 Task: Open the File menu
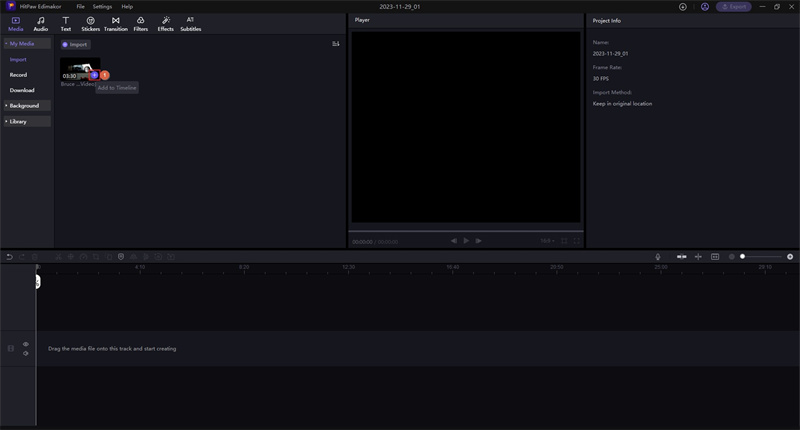(81, 7)
